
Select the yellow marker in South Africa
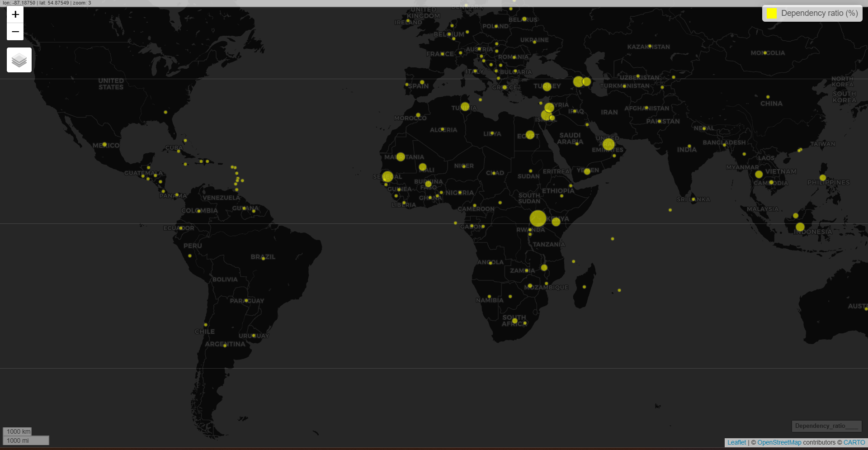(514, 321)
